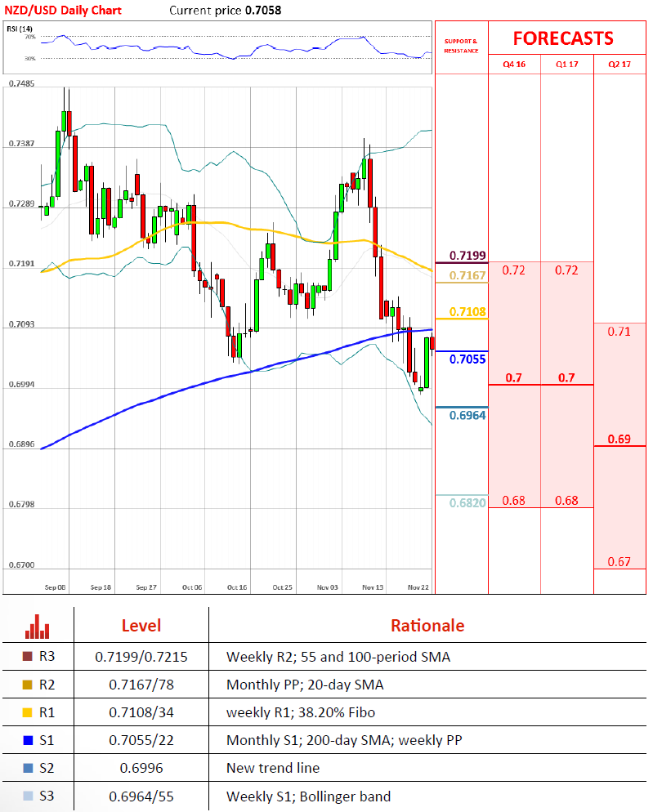The width and height of the screenshot is (653, 812).
Task: Click the 0.7055 support level label
Action: pos(467,359)
